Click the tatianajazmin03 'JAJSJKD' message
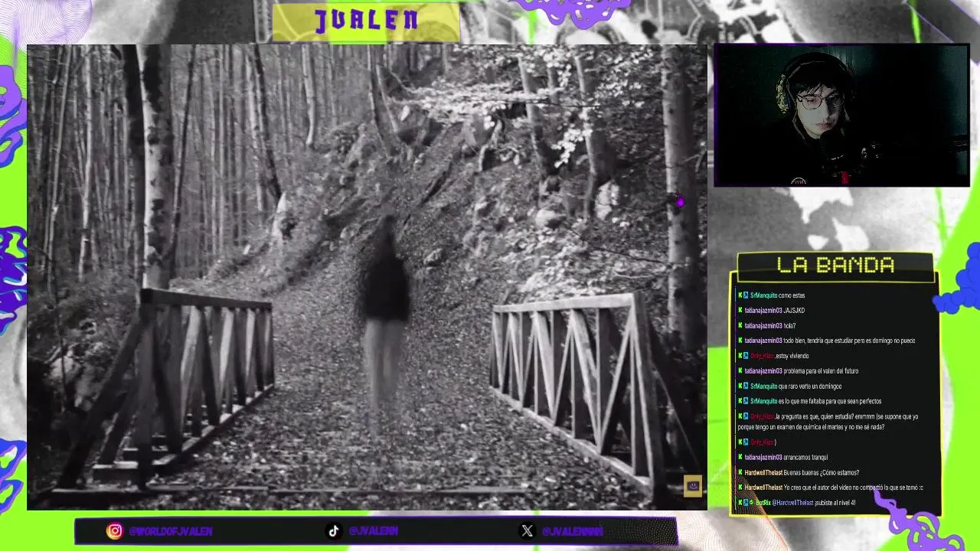This screenshot has width=980, height=551. pos(771,311)
